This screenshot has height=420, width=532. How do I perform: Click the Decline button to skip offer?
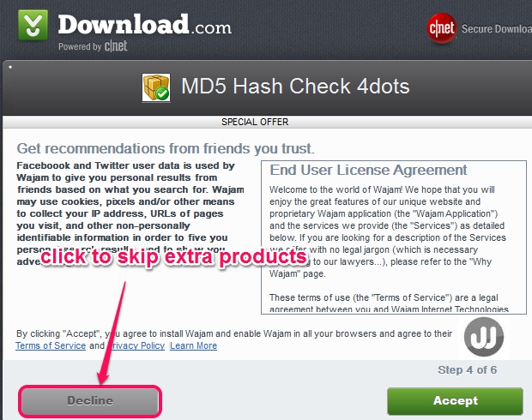(90, 401)
